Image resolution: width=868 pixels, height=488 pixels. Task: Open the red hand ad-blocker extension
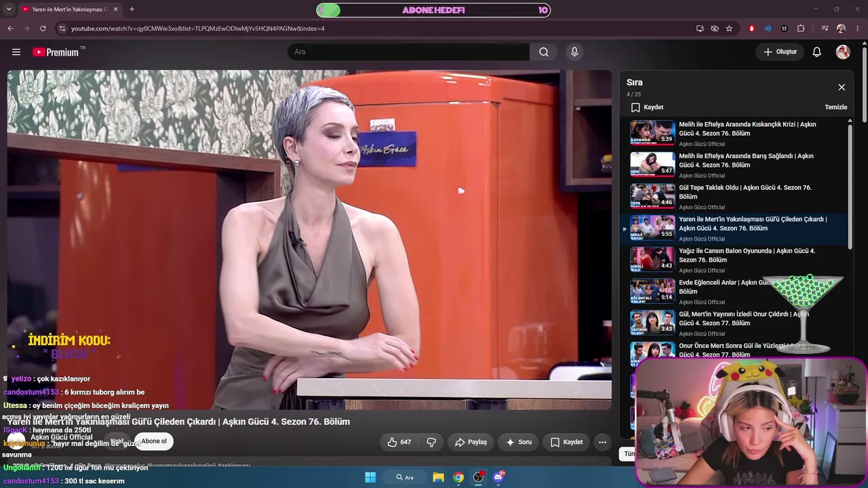751,28
